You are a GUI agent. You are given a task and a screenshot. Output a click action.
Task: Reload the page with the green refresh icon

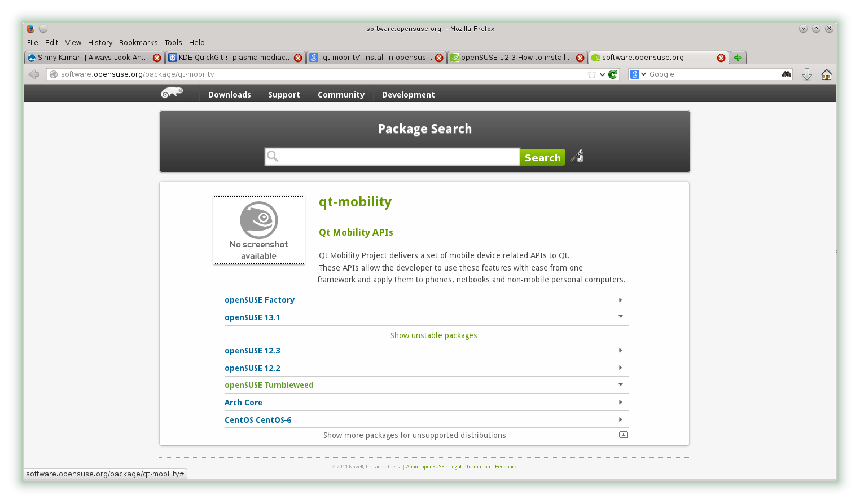[613, 74]
